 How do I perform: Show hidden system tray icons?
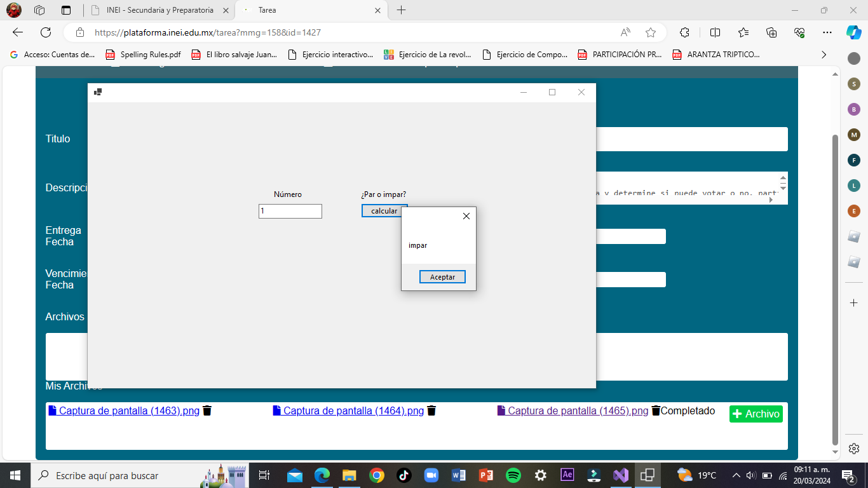736,475
